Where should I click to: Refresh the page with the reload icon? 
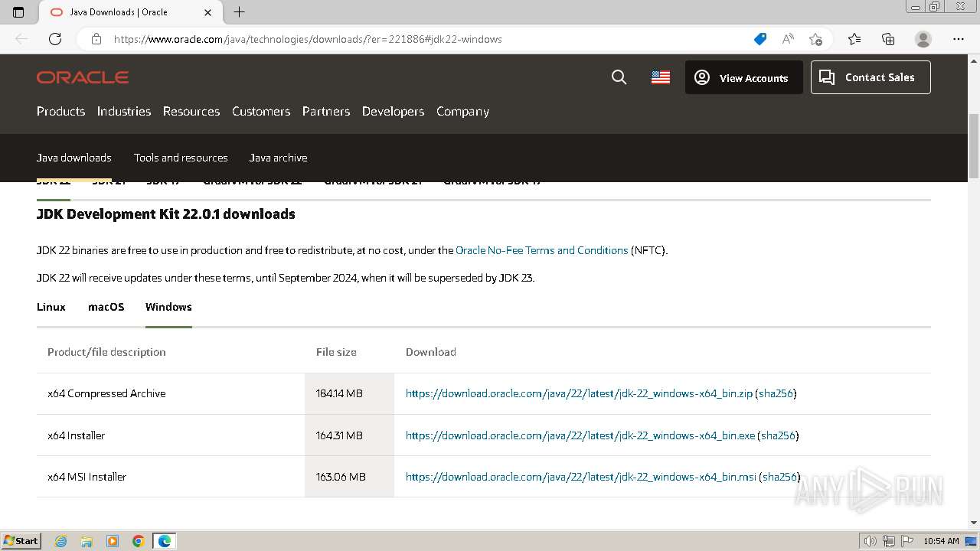(x=55, y=39)
